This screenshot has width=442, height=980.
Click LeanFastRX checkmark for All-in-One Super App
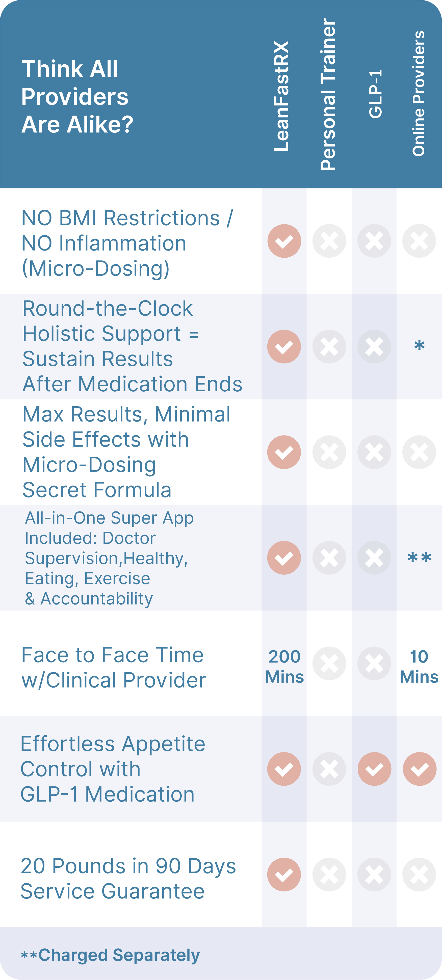coord(284,558)
